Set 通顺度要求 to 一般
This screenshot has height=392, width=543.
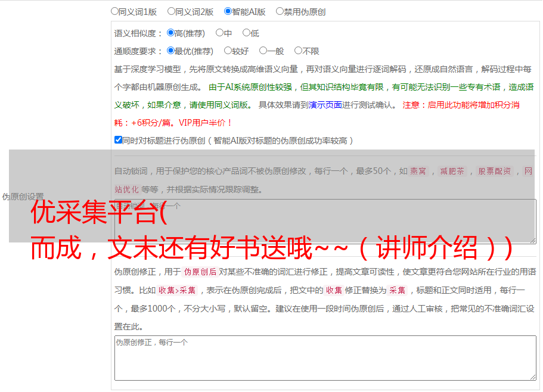(x=263, y=51)
